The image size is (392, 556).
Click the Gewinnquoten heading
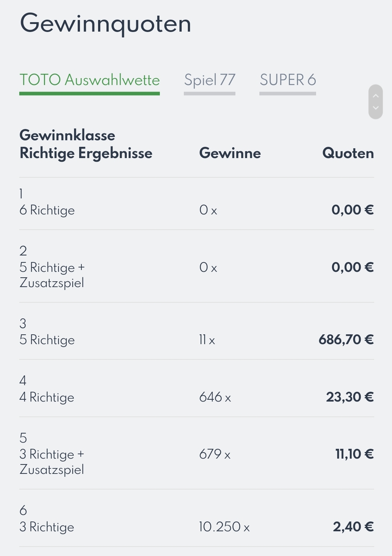click(x=105, y=24)
